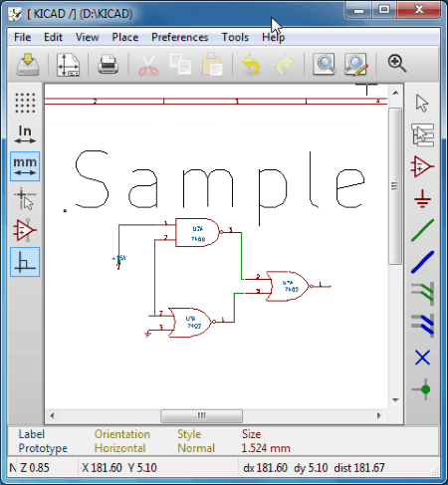Click the Save schematic icon

tap(28, 64)
